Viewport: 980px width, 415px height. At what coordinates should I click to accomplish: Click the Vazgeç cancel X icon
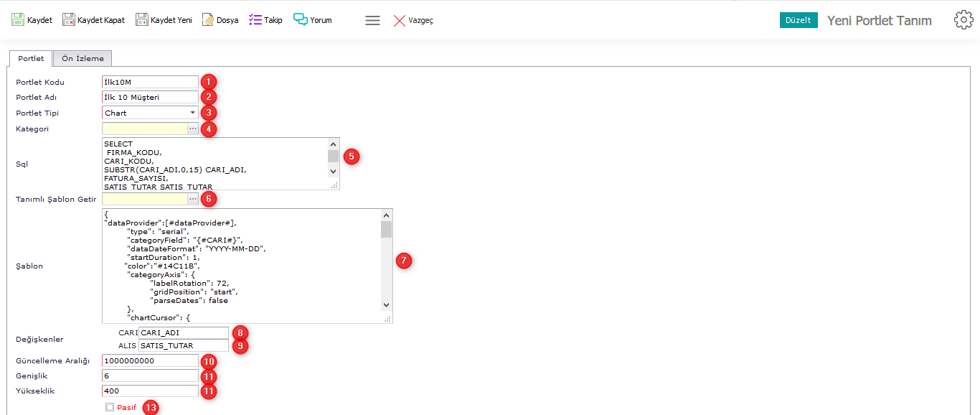(x=400, y=21)
